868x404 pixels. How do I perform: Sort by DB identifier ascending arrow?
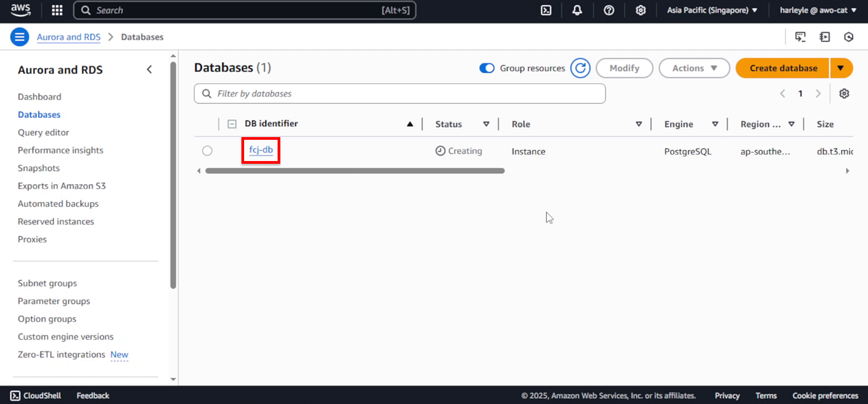pyautogui.click(x=410, y=124)
